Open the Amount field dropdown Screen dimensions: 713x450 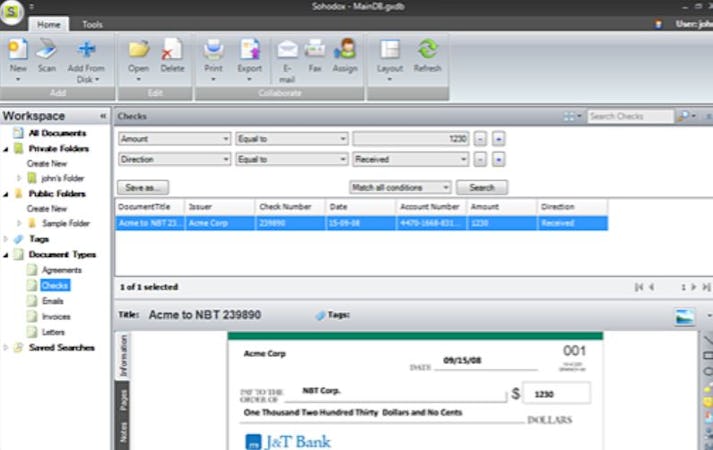click(x=226, y=139)
